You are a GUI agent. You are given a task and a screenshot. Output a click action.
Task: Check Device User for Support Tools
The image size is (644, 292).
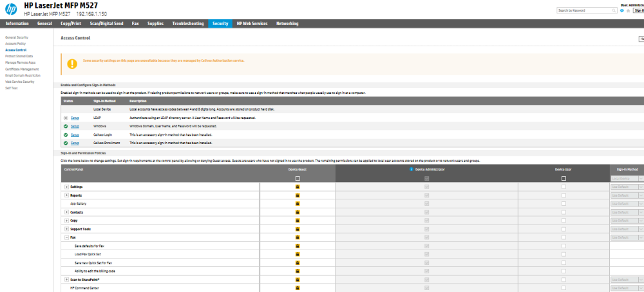click(563, 229)
